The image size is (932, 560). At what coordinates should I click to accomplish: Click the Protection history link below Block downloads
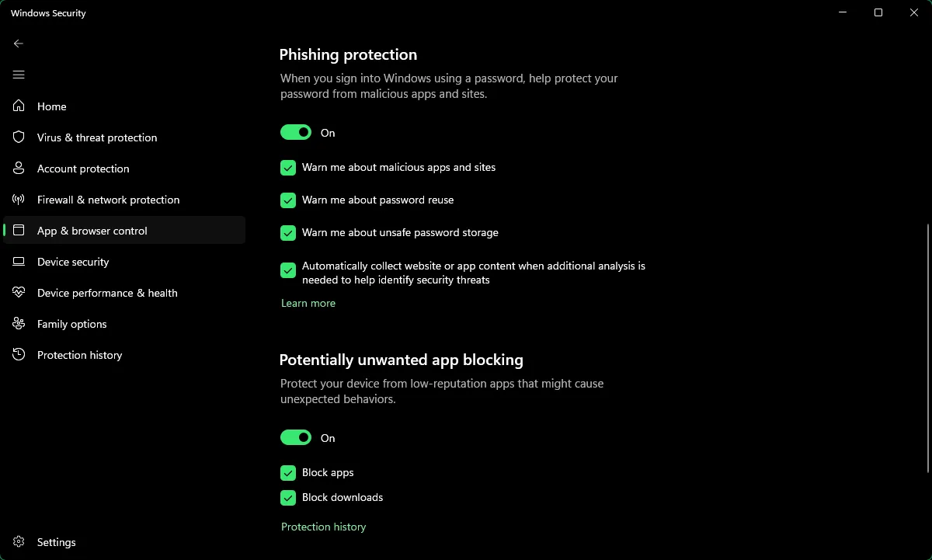tap(323, 527)
